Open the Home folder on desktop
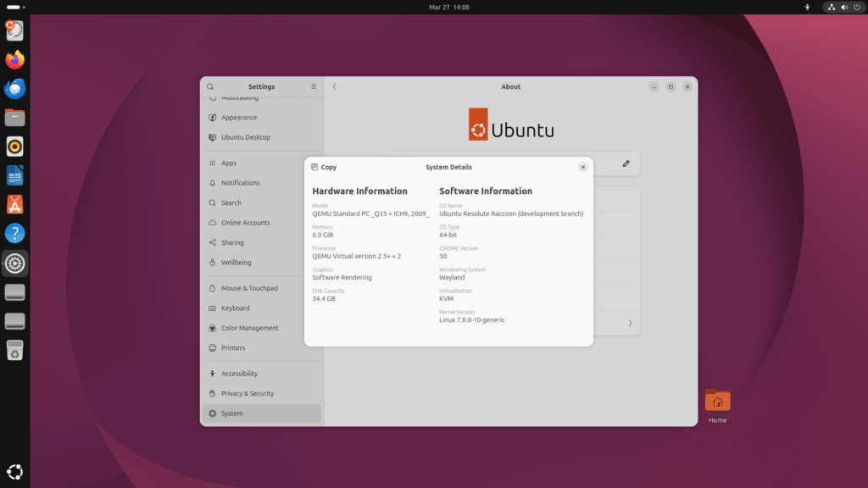Image resolution: width=868 pixels, height=488 pixels. (717, 402)
